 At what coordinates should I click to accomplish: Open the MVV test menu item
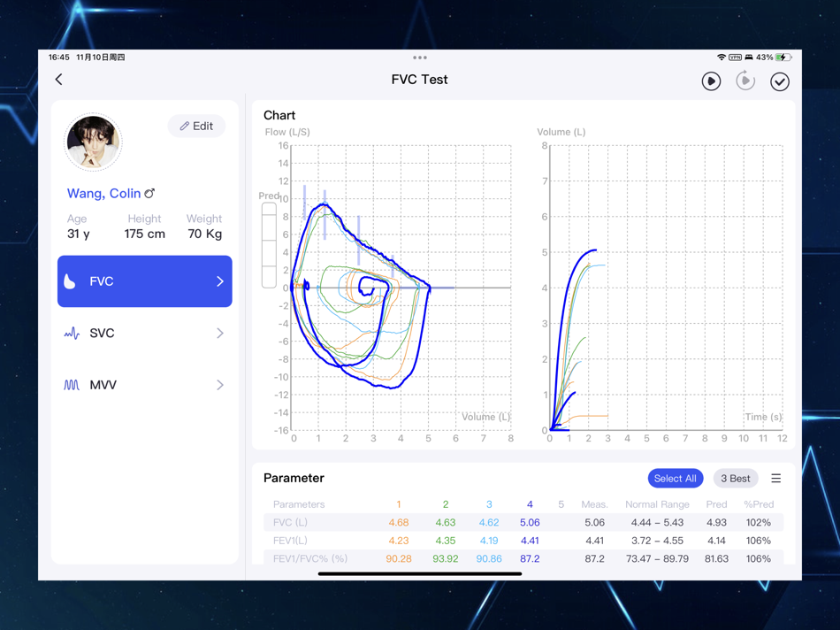145,385
